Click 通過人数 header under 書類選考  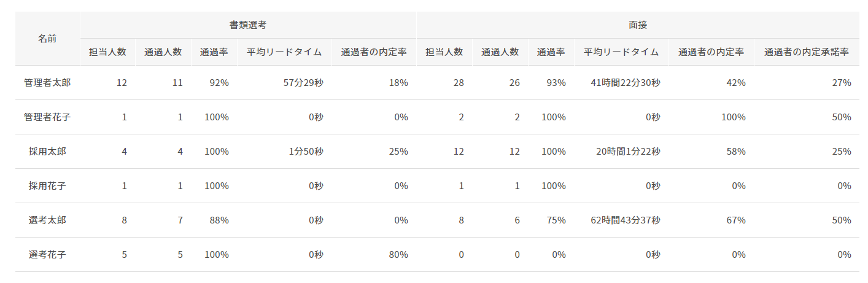163,52
